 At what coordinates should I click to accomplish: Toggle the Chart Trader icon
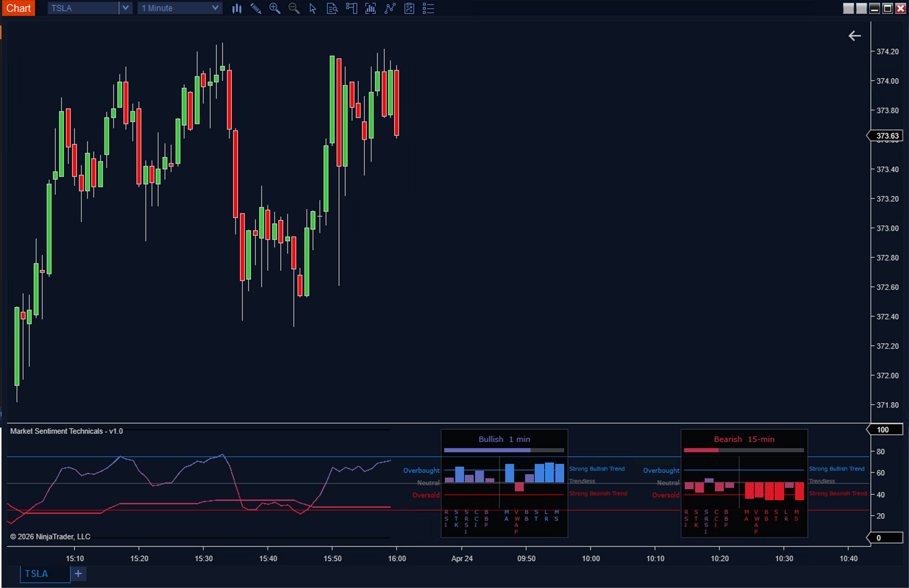click(352, 8)
